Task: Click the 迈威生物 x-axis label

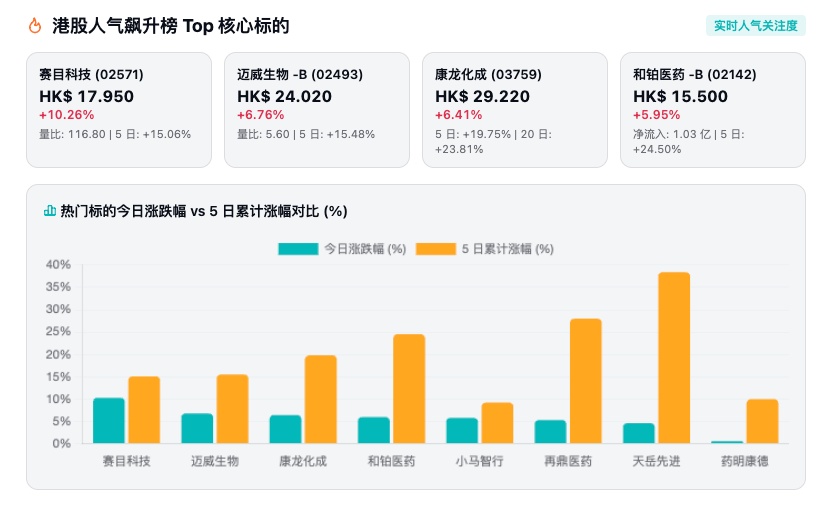Action: tap(215, 461)
